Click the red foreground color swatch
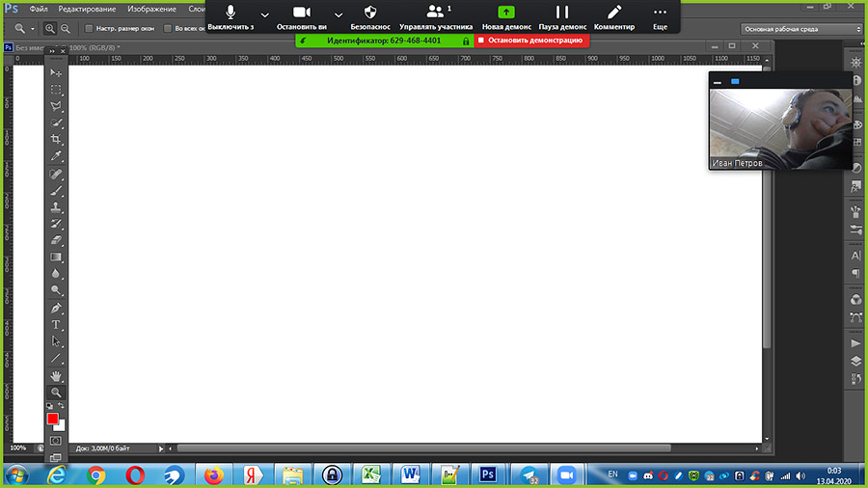 tap(53, 419)
